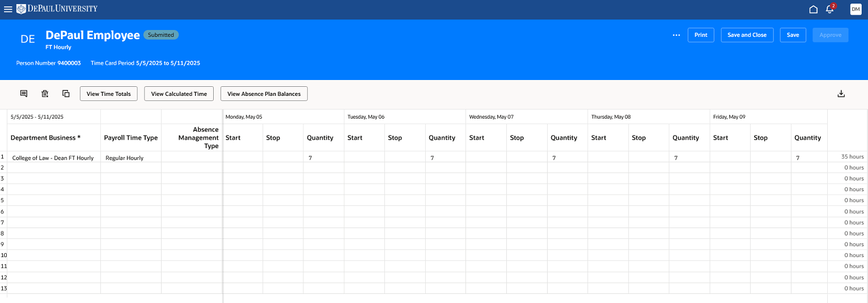
Task: Click the Friday, May 09 date header
Action: [769, 117]
